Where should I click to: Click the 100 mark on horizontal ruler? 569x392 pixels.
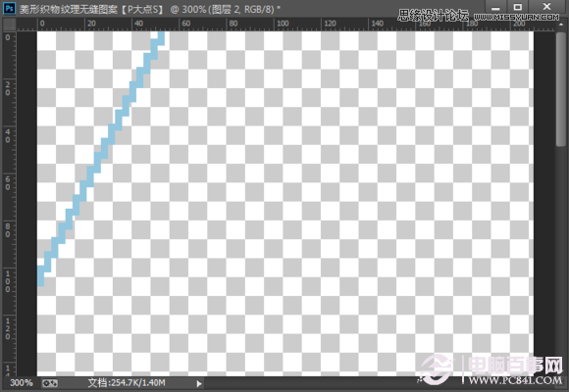(283, 24)
